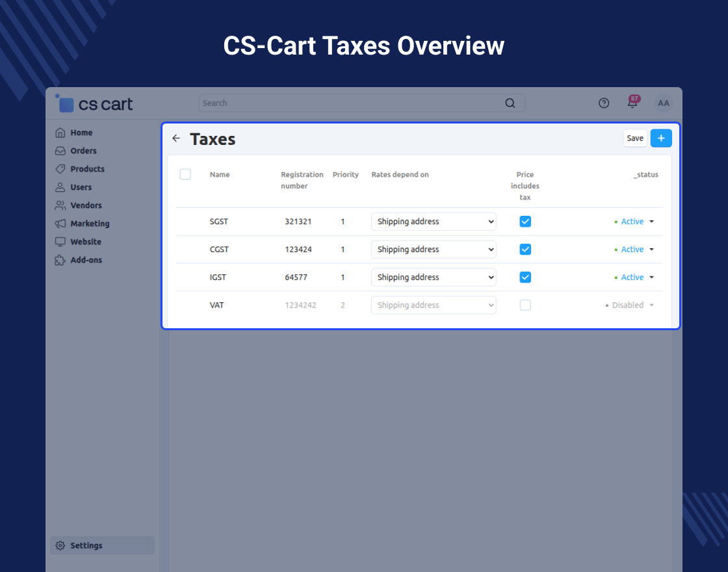The width and height of the screenshot is (728, 572).
Task: Open IGST rates depend on dropdown
Action: pos(434,277)
